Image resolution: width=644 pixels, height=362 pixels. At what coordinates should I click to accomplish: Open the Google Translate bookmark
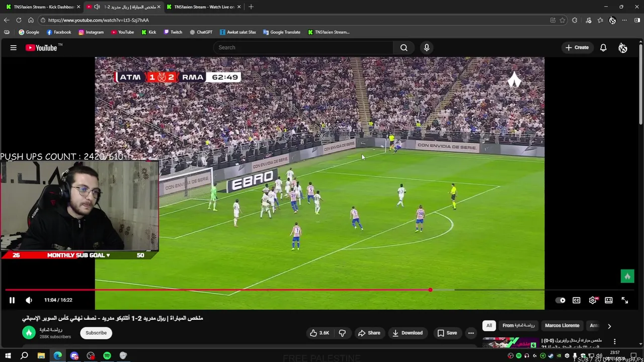click(x=281, y=32)
